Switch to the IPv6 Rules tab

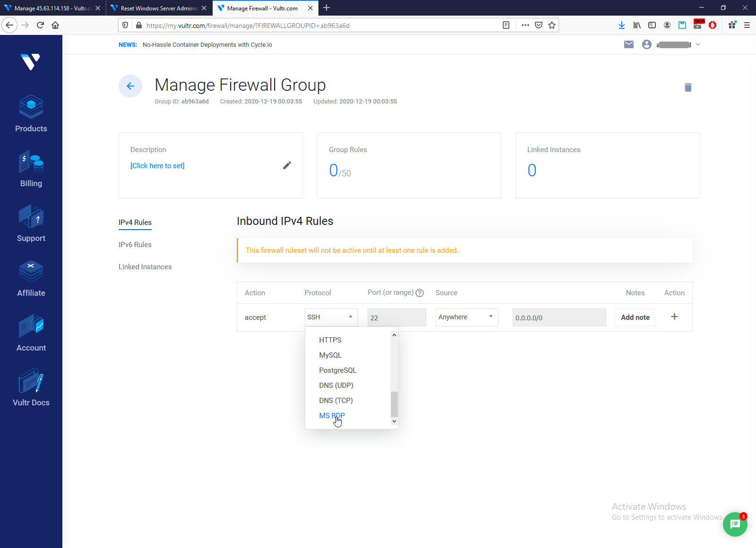click(135, 245)
